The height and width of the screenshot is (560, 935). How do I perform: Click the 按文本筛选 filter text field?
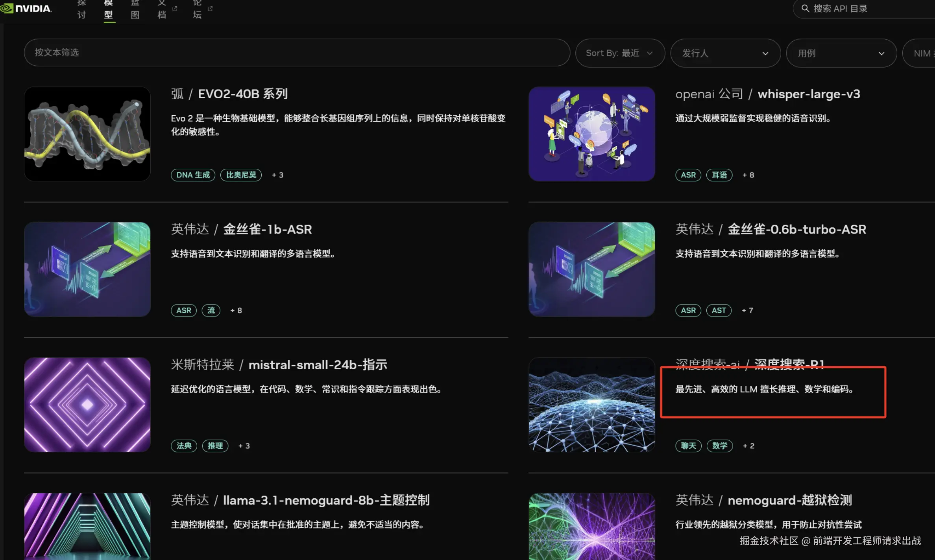pyautogui.click(x=297, y=53)
